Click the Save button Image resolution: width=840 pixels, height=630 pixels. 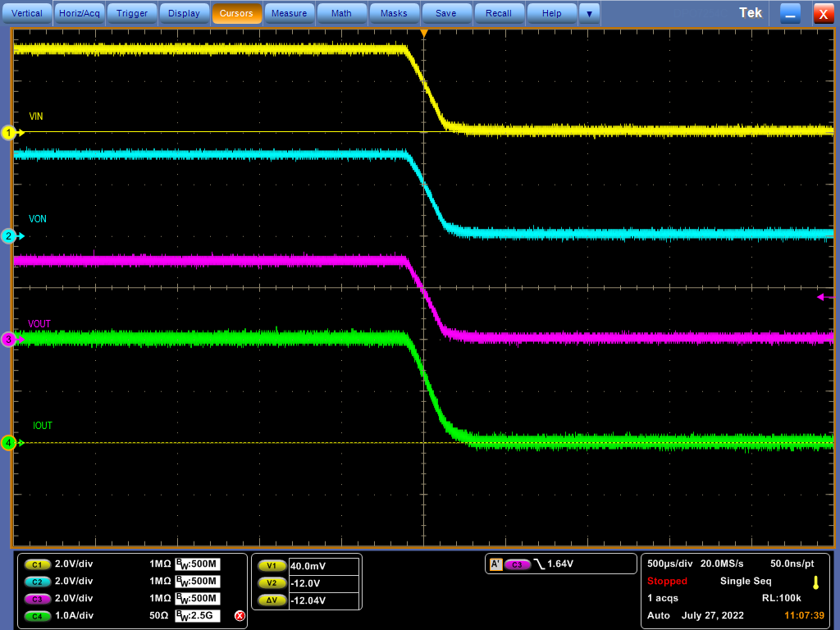click(445, 13)
